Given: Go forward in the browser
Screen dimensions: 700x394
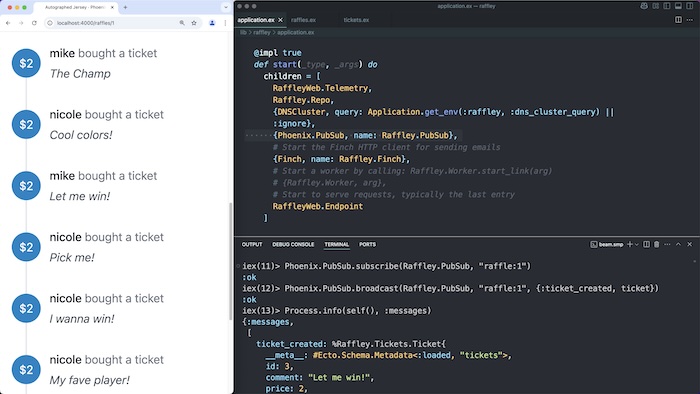Looking at the screenshot, I should click(21, 23).
